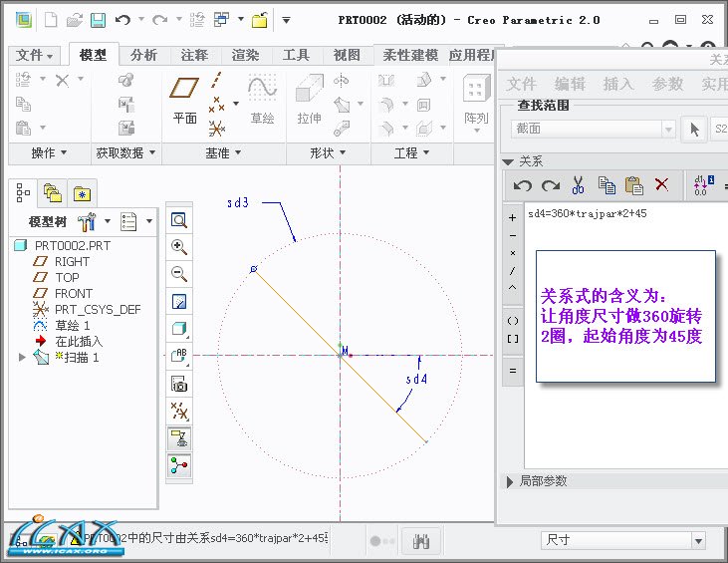Viewport: 728px width, 563px height.
Task: Click the Undo arrow in Relations toolbar
Action: click(x=522, y=184)
